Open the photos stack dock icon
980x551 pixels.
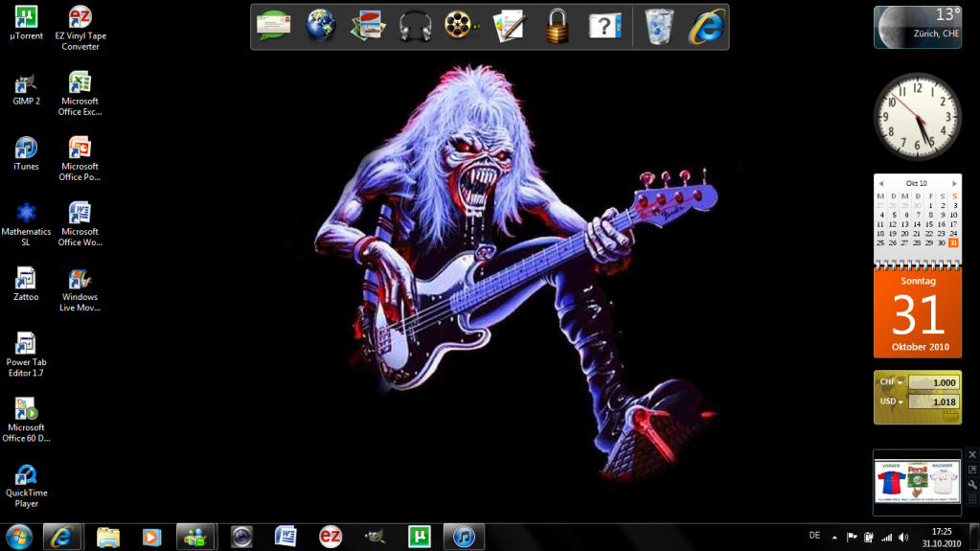point(368,26)
